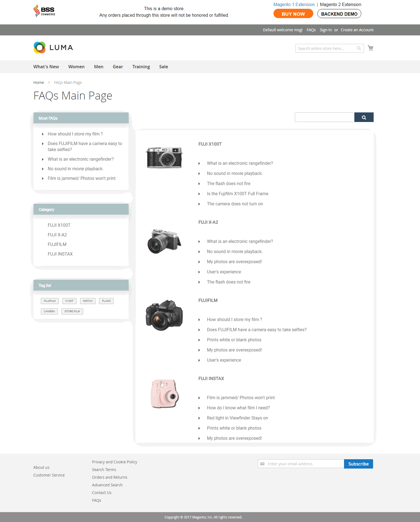
Task: Expand 'What is an electronic rangefinder?' in Most FAQs
Action: pos(81,159)
